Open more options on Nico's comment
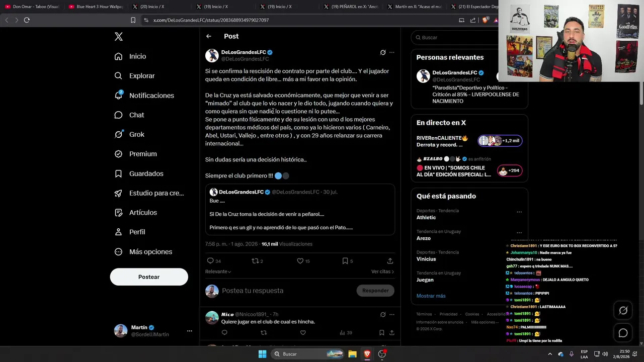This screenshot has height=362, width=644. pyautogui.click(x=392, y=315)
